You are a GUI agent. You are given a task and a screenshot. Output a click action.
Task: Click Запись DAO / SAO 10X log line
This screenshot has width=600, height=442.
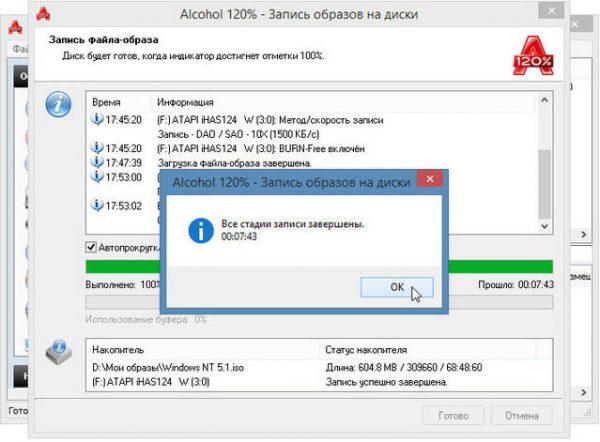tap(238, 134)
